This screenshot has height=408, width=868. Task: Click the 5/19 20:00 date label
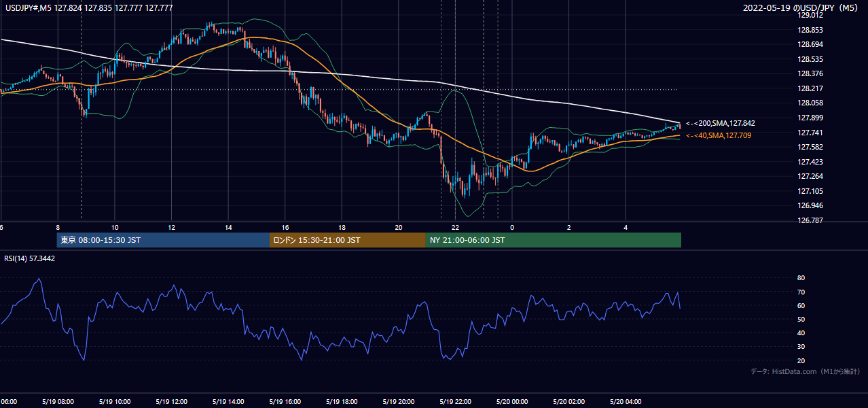click(399, 401)
